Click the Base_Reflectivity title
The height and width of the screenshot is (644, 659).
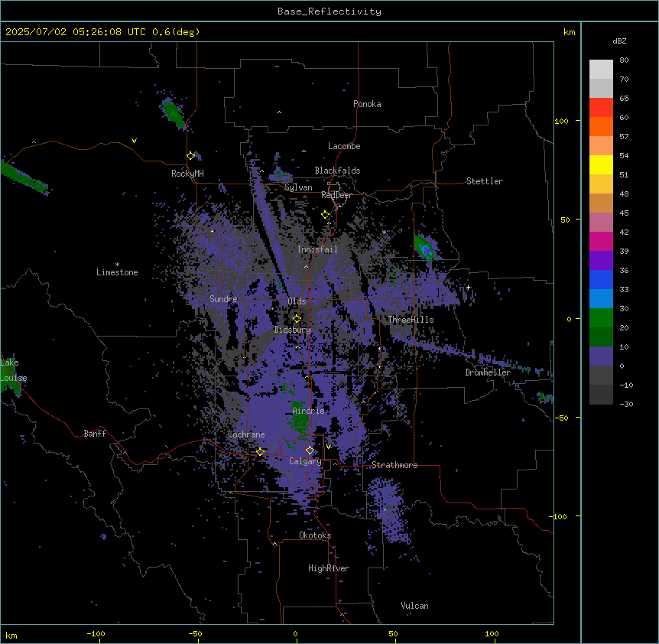pyautogui.click(x=329, y=11)
